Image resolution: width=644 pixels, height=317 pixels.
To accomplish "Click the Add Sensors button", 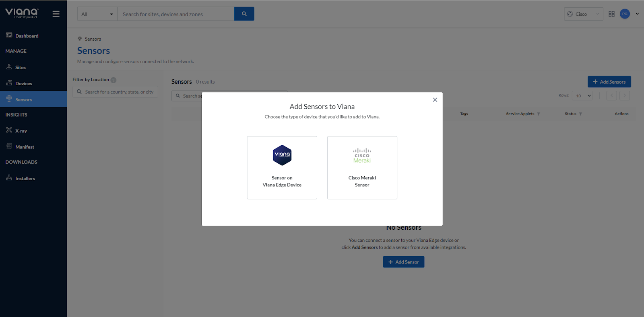I will point(609,82).
